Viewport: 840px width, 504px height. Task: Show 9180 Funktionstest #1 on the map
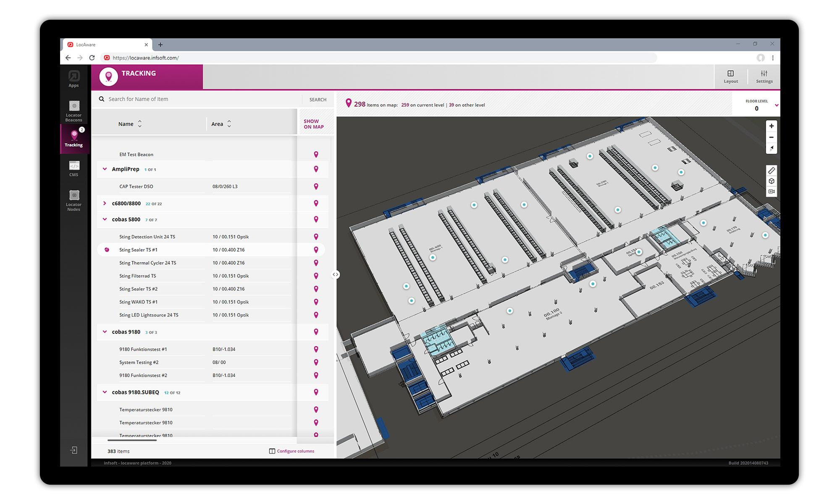pos(316,349)
